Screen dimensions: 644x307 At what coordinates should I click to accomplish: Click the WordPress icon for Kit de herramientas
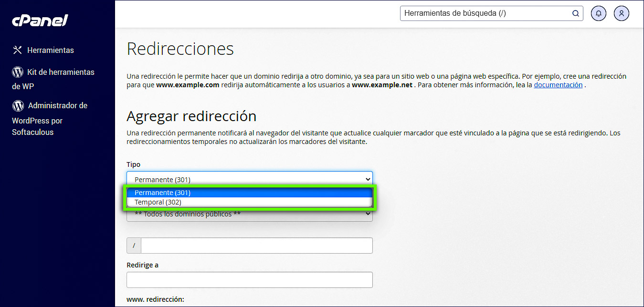(x=17, y=72)
